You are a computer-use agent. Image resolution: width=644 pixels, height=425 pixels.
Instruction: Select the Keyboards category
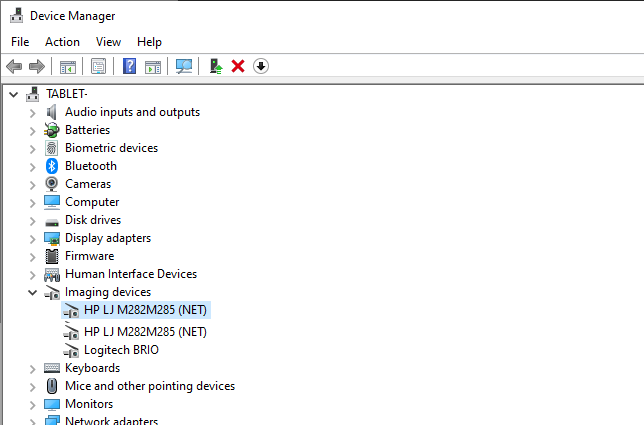click(92, 368)
